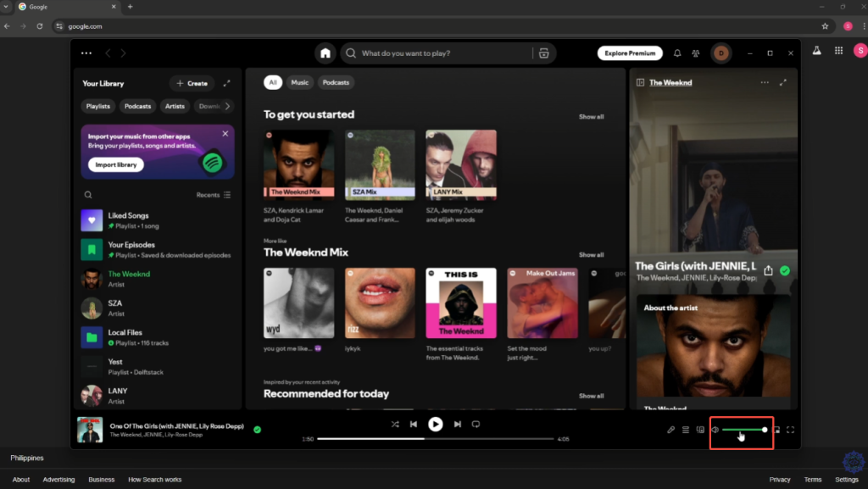Open Chrome tab search dropdown arrow
The height and width of the screenshot is (489, 868).
click(x=6, y=7)
